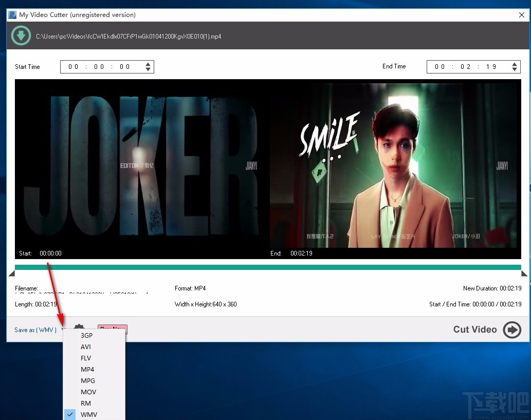This screenshot has width=531, height=420.
Task: Open the Save as (WMV) format dropdown
Action: coord(39,330)
